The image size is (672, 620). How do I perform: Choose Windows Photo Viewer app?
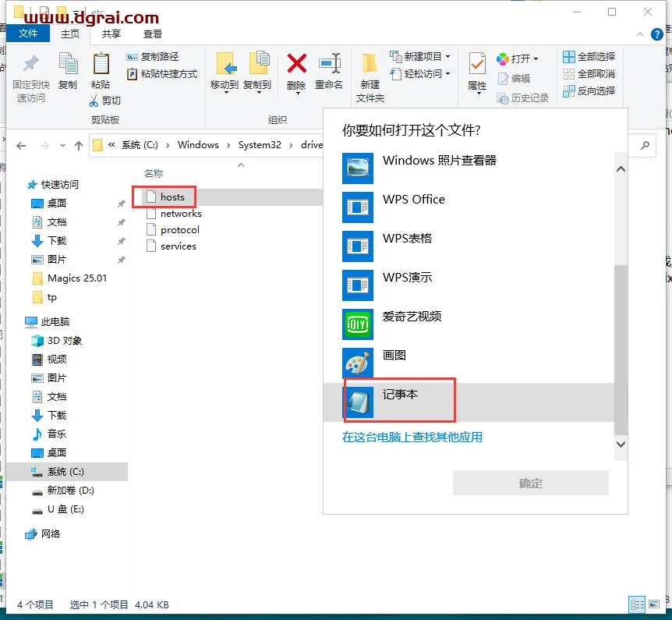[x=469, y=168]
